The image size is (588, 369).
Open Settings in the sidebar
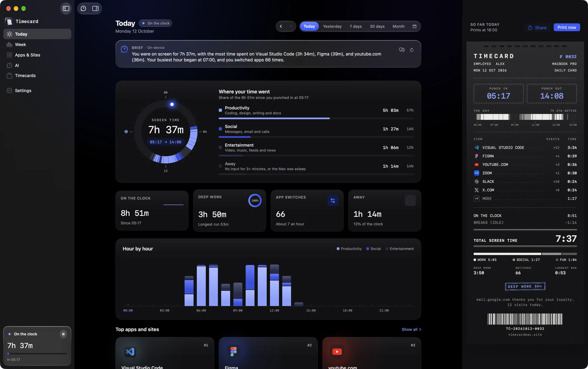coord(37,91)
